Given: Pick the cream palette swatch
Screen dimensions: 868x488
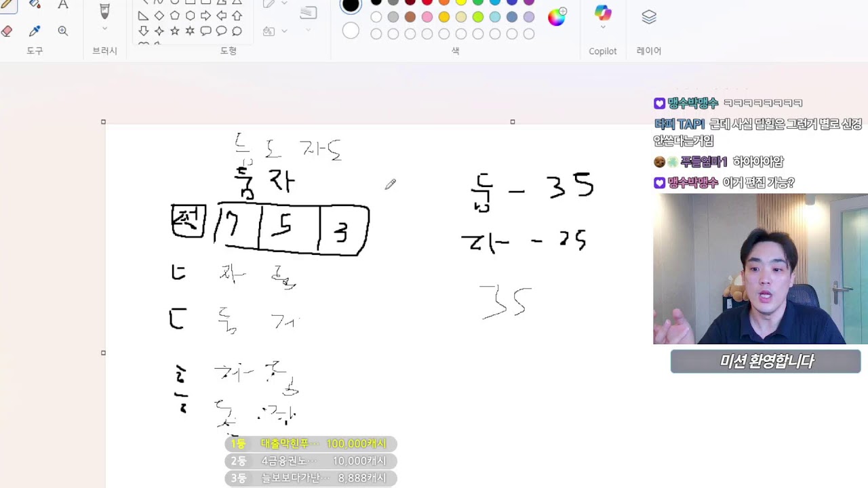Looking at the screenshot, I should click(461, 17).
